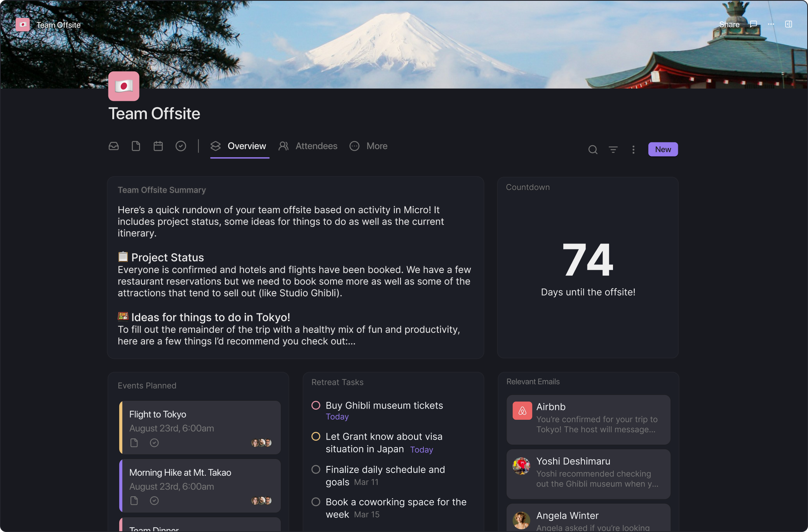Click the Team Offsite Summary card title
The image size is (808, 532).
coord(162,190)
